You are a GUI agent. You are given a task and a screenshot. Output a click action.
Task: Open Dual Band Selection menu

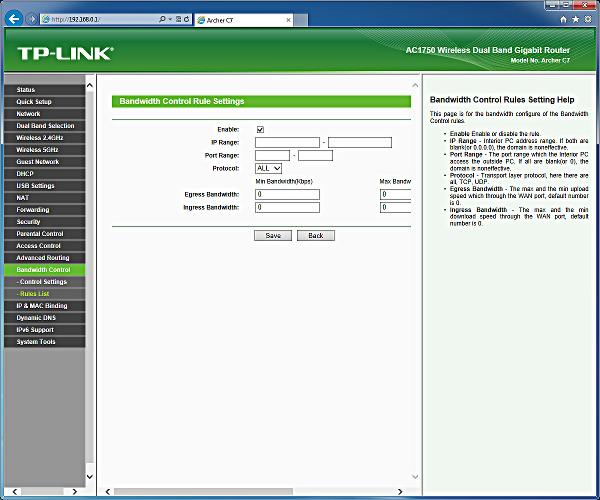[45, 126]
